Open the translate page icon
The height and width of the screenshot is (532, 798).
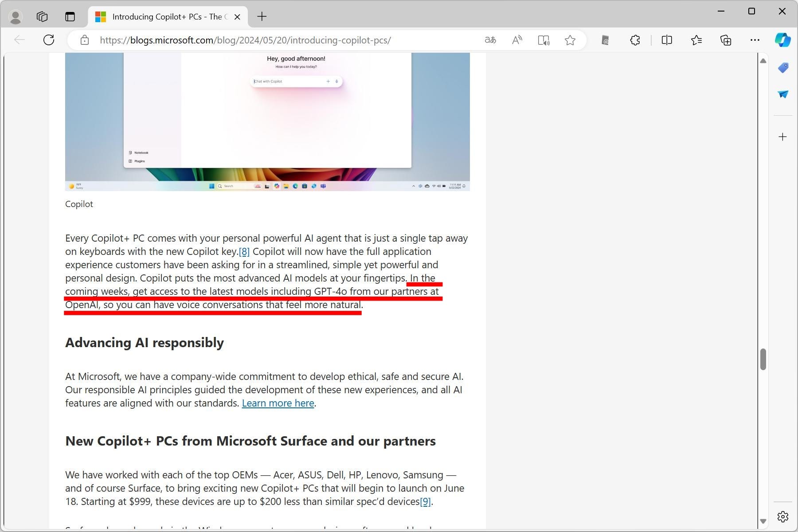coord(490,40)
